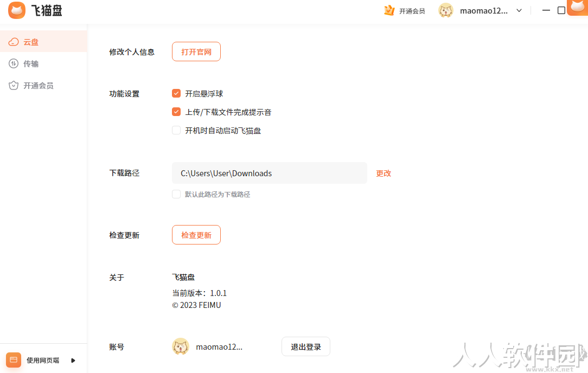Viewport: 588px width, 373px height.
Task: Click the user avatar in the title bar
Action: point(445,10)
